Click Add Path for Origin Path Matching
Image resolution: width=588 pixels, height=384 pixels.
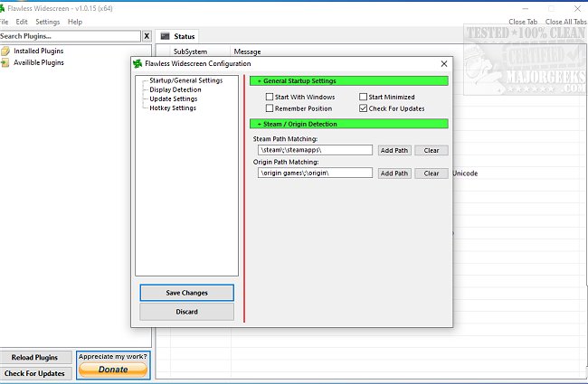pyautogui.click(x=394, y=173)
